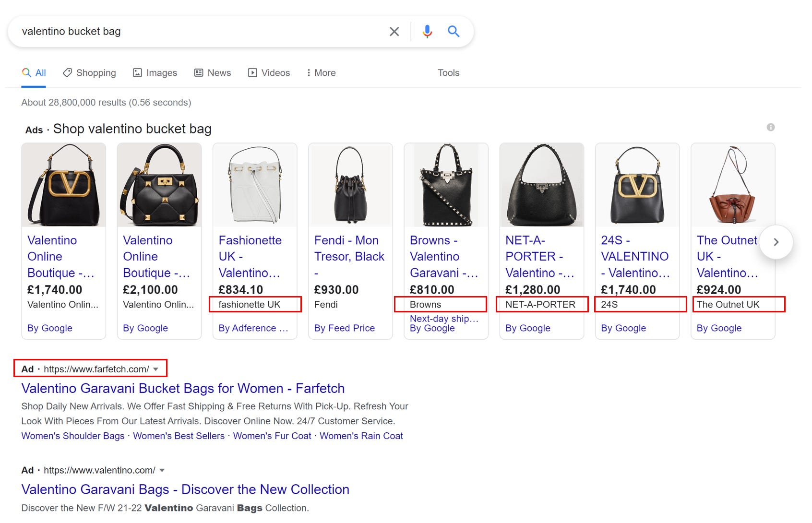Open the 'Women's Fur Coat' sitelink

click(272, 436)
